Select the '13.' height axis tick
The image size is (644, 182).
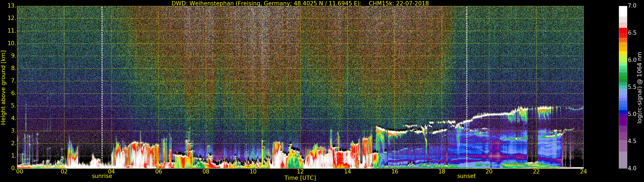tap(12, 6)
